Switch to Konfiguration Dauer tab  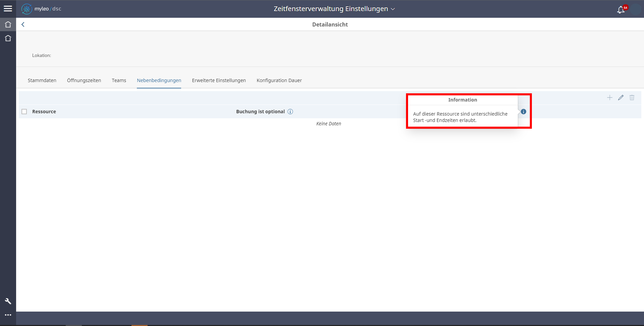pos(279,80)
